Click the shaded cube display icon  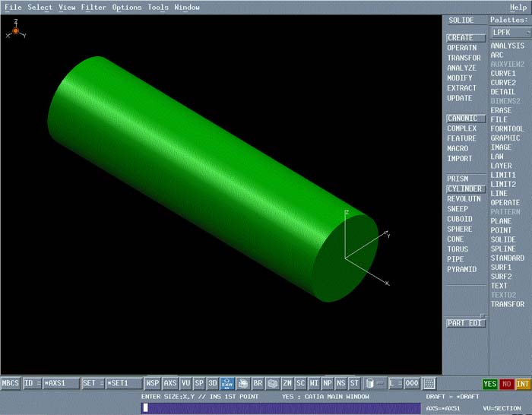272,383
